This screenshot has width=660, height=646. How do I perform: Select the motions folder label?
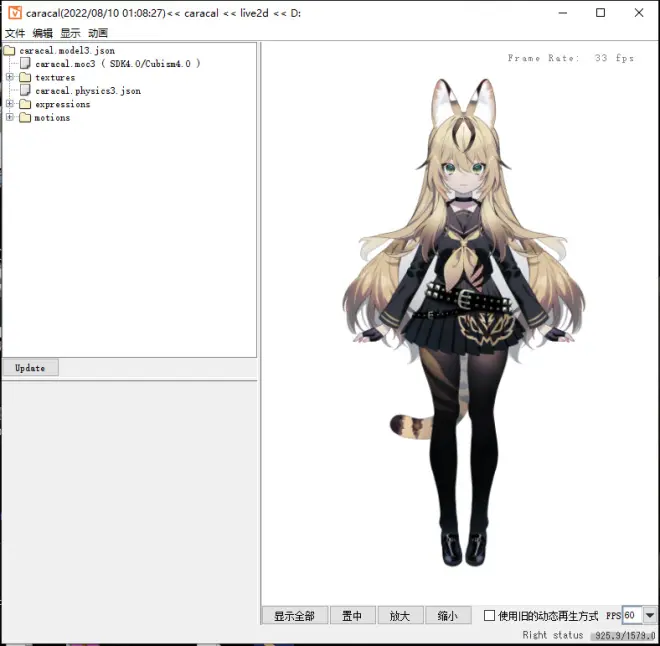pos(52,117)
